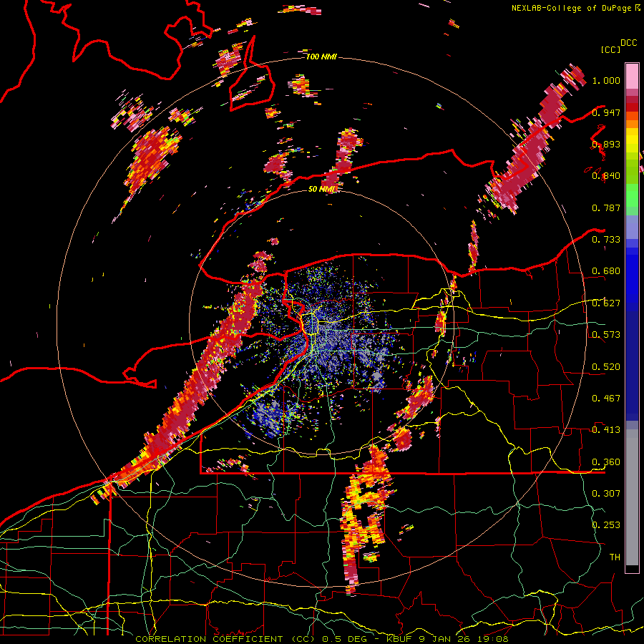Click the 0.253 legend value
Screen dimensions: 644x644
pos(606,525)
